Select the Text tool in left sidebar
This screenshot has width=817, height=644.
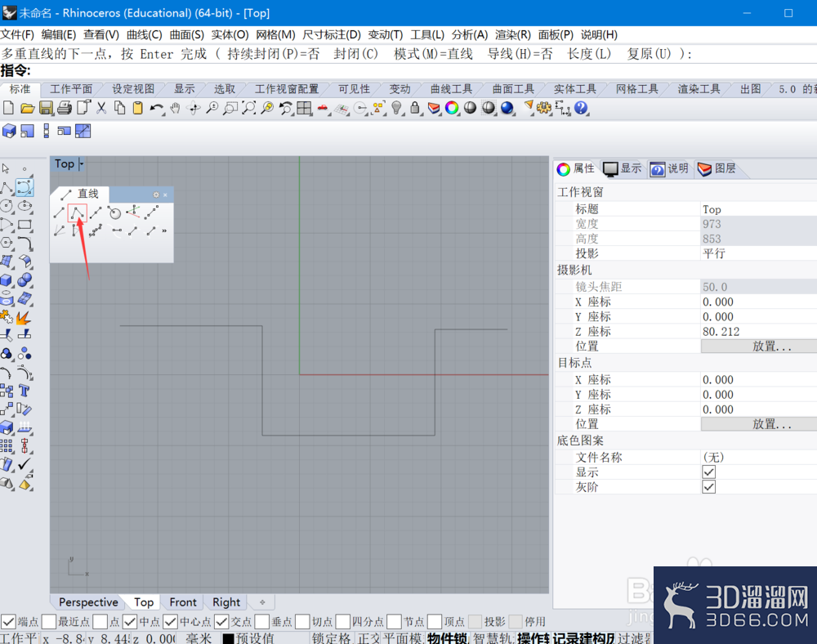pyautogui.click(x=24, y=391)
